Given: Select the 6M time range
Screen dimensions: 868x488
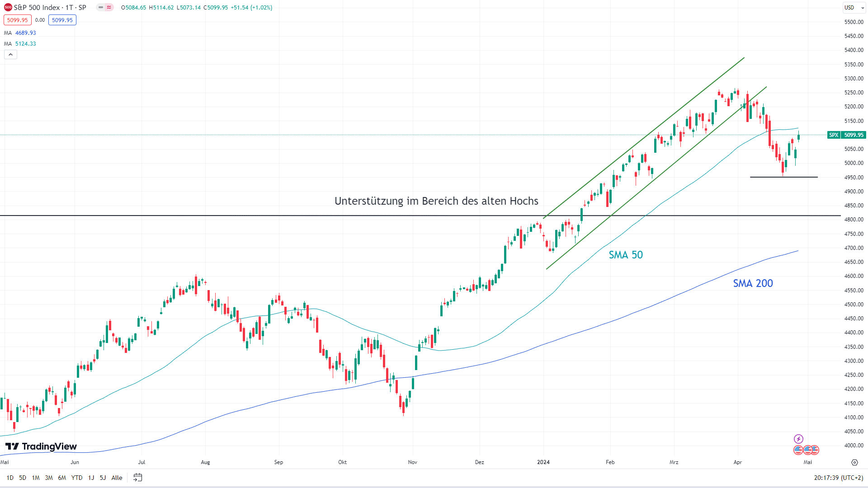Looking at the screenshot, I should [x=62, y=478].
